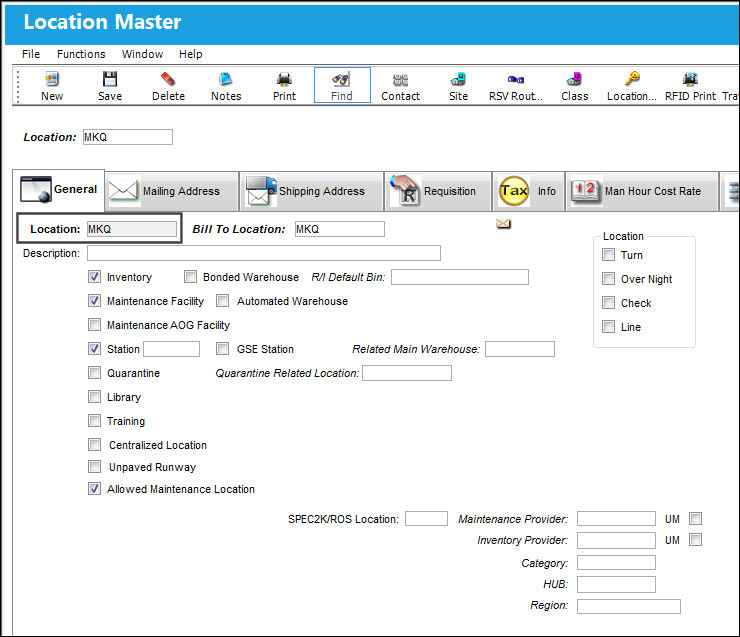
Task: Open the Help menu
Action: pyautogui.click(x=190, y=54)
